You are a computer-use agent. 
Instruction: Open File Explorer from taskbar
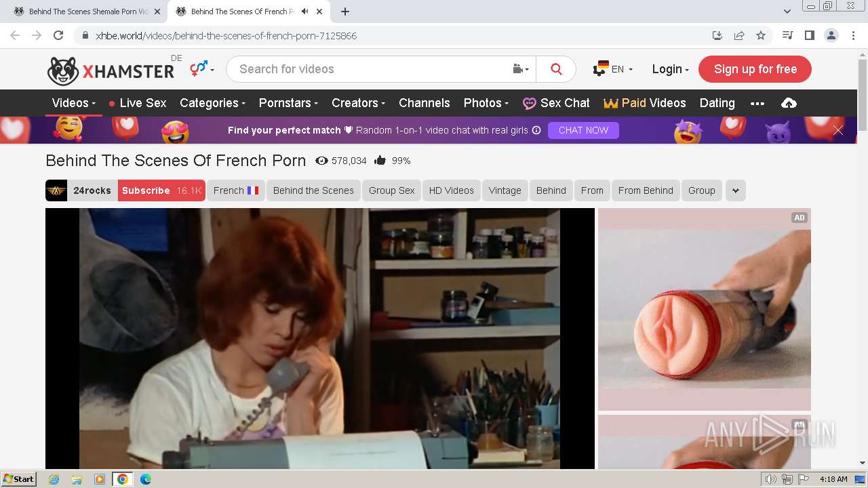click(x=77, y=479)
